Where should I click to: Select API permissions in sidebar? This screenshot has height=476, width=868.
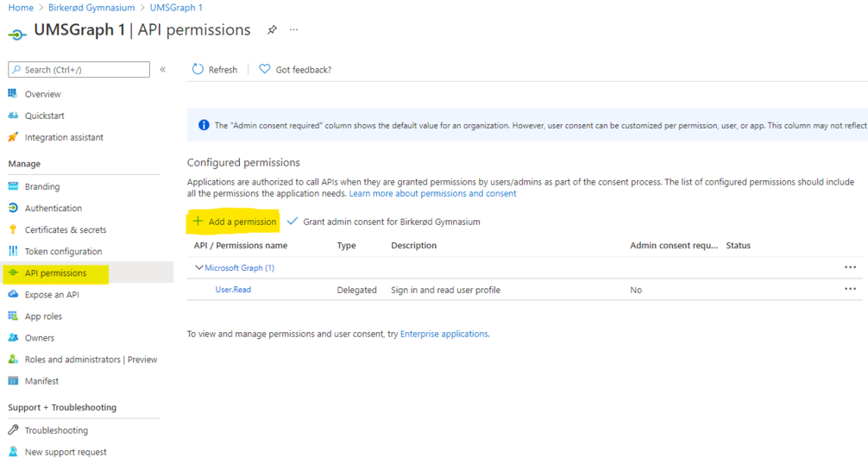(x=55, y=273)
